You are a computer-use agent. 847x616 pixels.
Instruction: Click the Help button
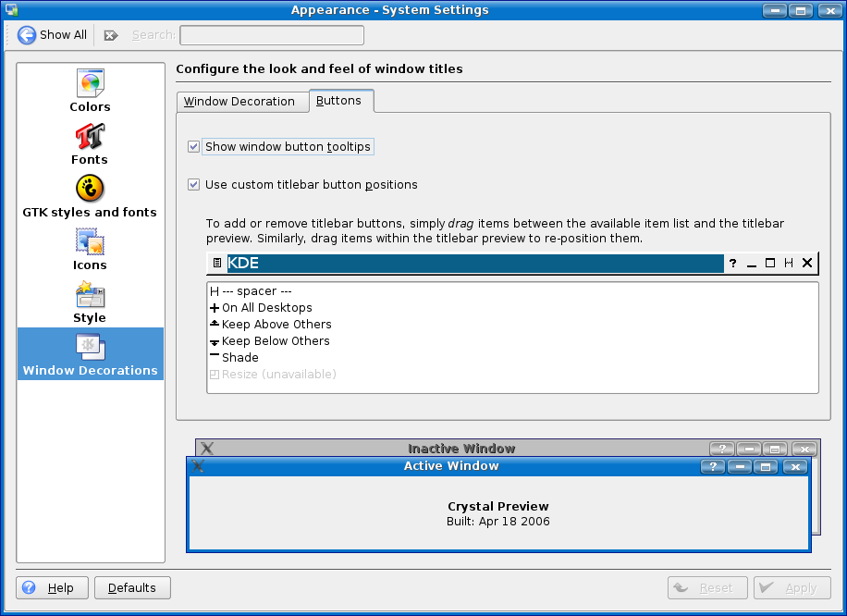(52, 588)
